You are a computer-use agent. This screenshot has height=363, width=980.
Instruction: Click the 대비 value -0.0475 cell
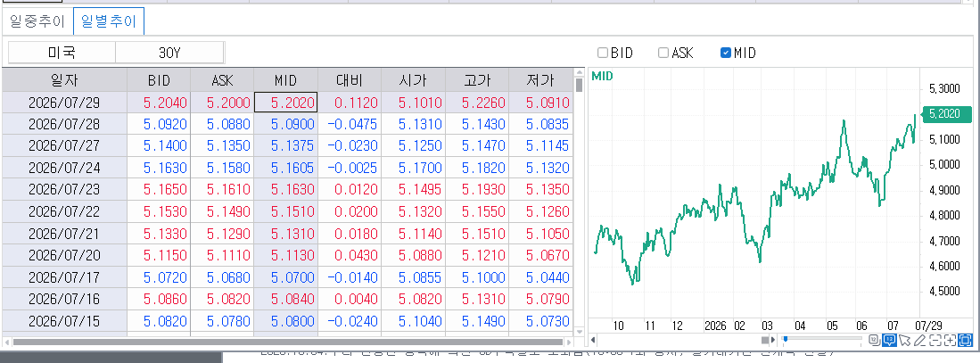350,124
